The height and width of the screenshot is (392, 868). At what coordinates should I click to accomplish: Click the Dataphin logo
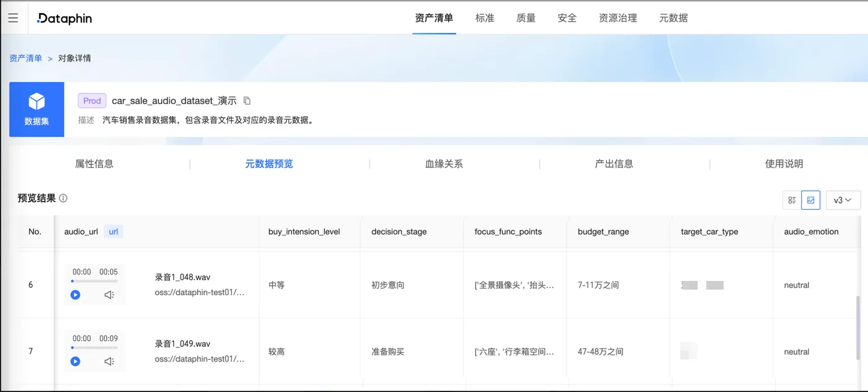point(64,18)
